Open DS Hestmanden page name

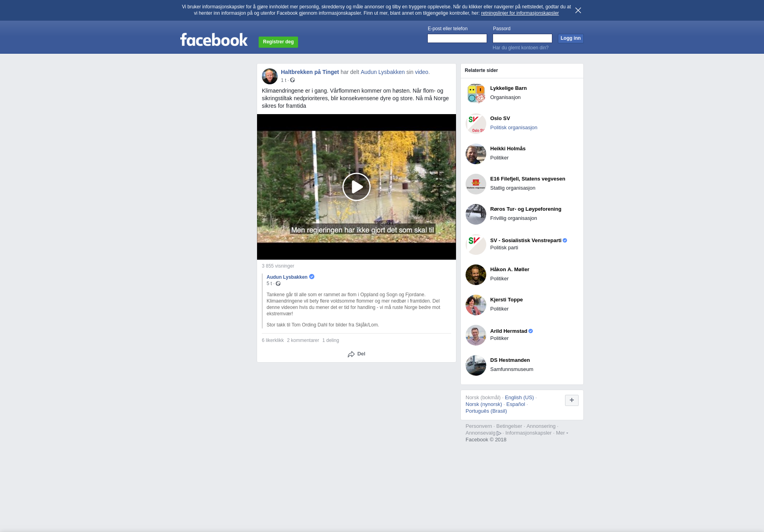click(510, 360)
